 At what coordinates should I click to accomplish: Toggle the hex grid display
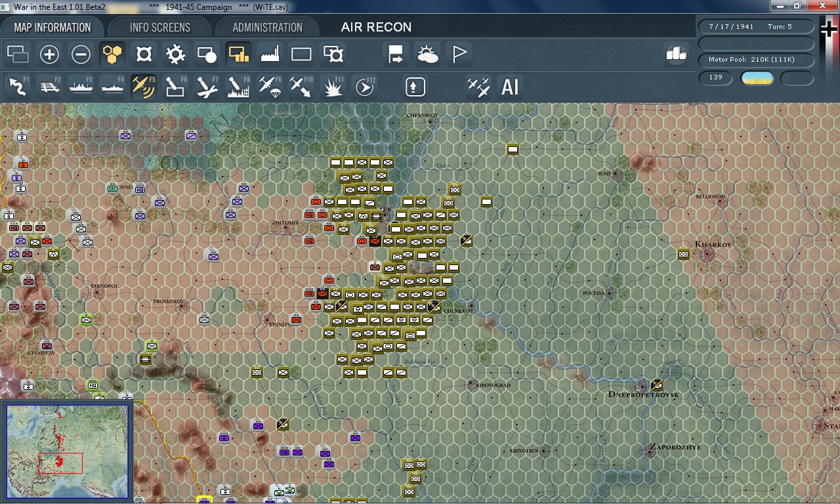(x=112, y=54)
